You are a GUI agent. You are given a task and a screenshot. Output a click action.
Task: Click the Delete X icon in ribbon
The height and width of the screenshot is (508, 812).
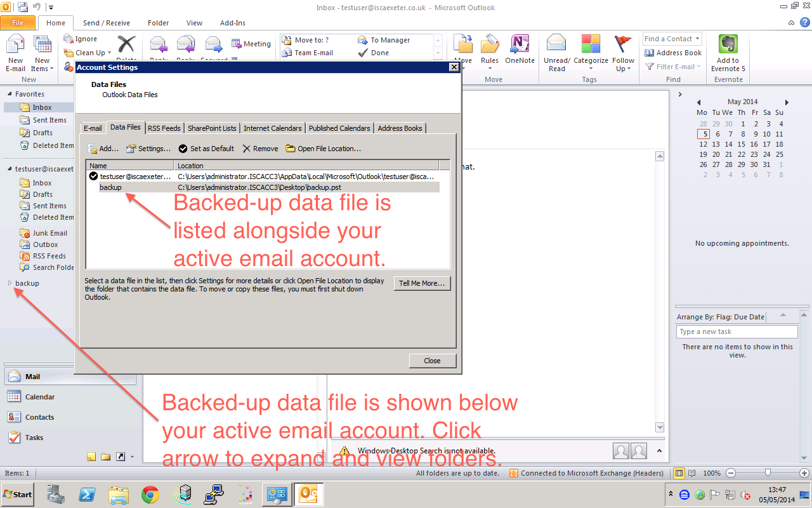(126, 46)
